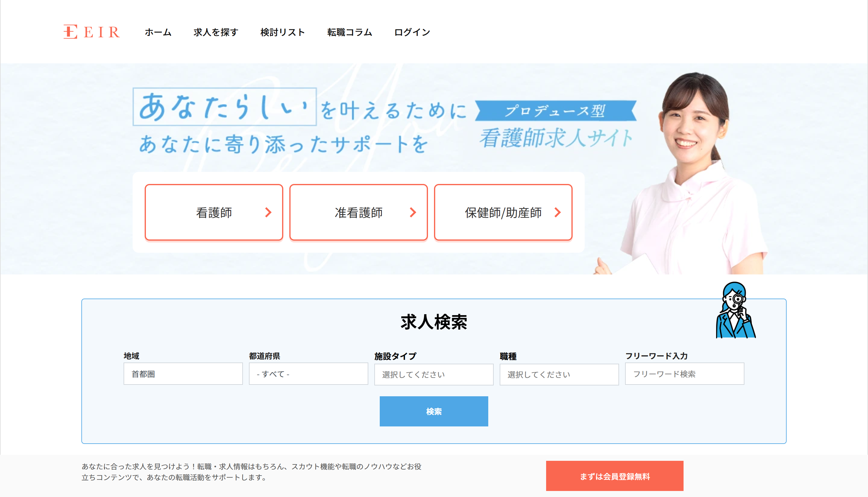Screen dimensions: 868x497
Task: Click the chevron on 保健師/助産師 card
Action: coord(558,212)
